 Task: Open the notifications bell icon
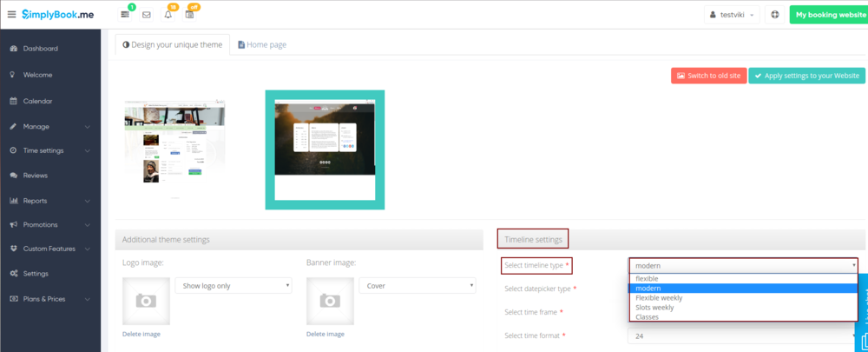168,15
